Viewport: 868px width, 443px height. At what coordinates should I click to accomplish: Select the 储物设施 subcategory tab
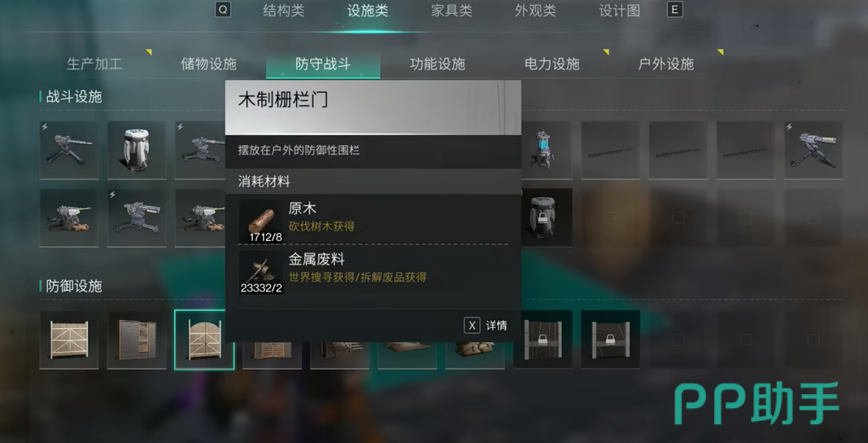209,64
